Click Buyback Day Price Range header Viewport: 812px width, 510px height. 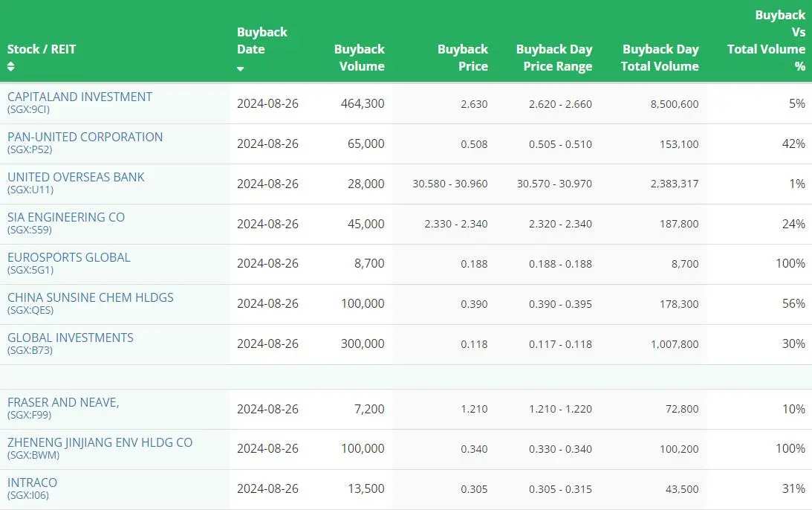[x=554, y=57]
